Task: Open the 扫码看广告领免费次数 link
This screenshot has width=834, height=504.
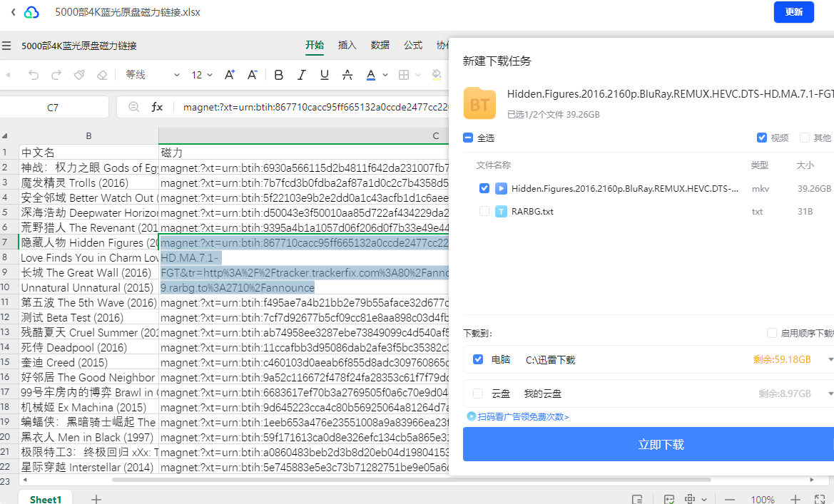Action: click(524, 417)
